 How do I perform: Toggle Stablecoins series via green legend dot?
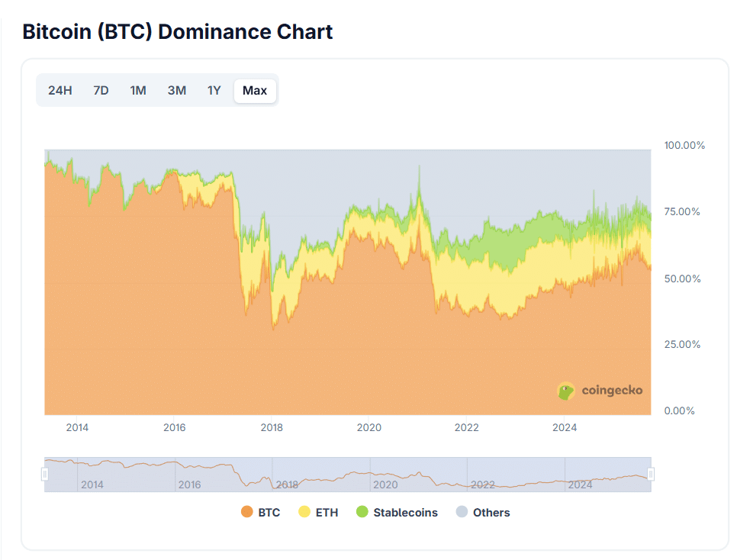point(362,513)
